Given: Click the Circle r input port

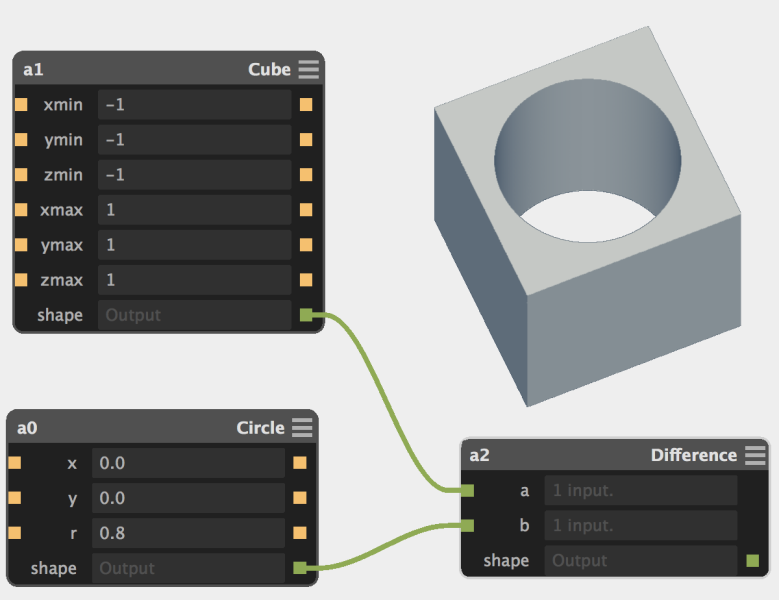Looking at the screenshot, I should (15, 533).
